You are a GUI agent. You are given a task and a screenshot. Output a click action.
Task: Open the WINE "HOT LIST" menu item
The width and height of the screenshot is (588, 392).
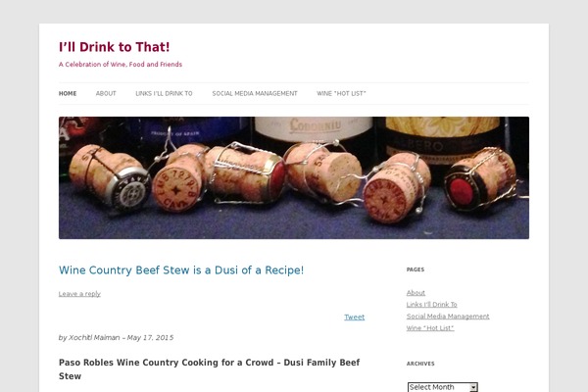point(341,93)
